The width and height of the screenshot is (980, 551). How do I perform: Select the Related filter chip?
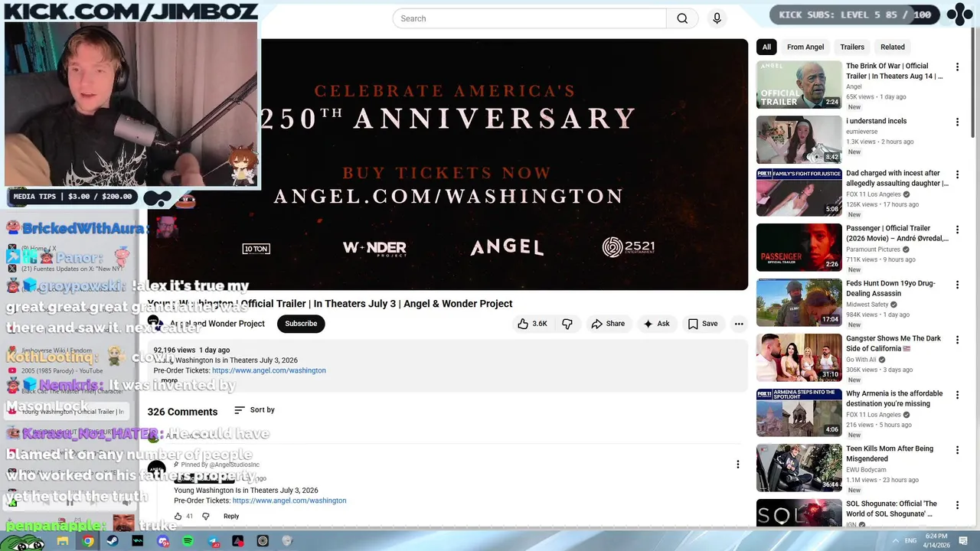coord(893,47)
